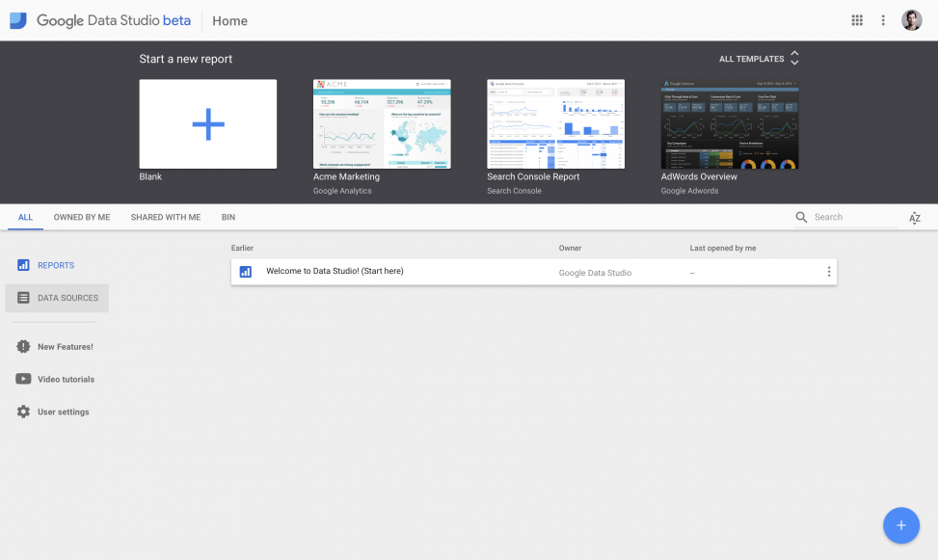This screenshot has width=938, height=560.
Task: Click the ALL TEMPLATES label
Action: [751, 59]
